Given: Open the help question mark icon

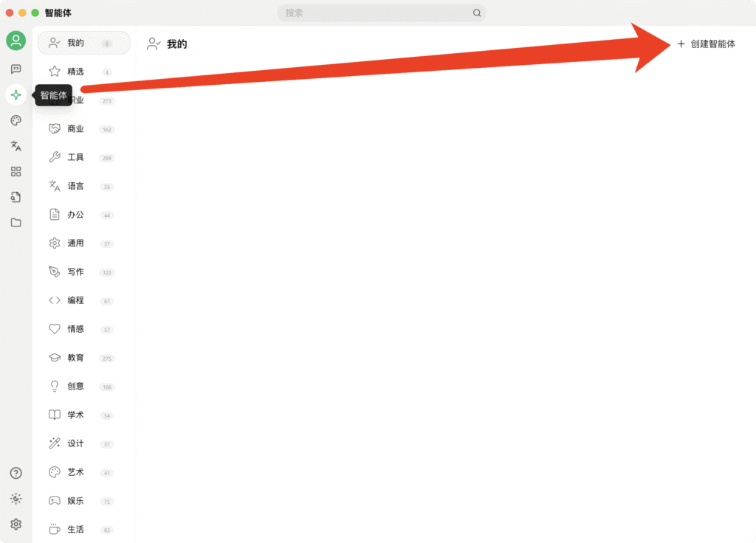Looking at the screenshot, I should 16,473.
